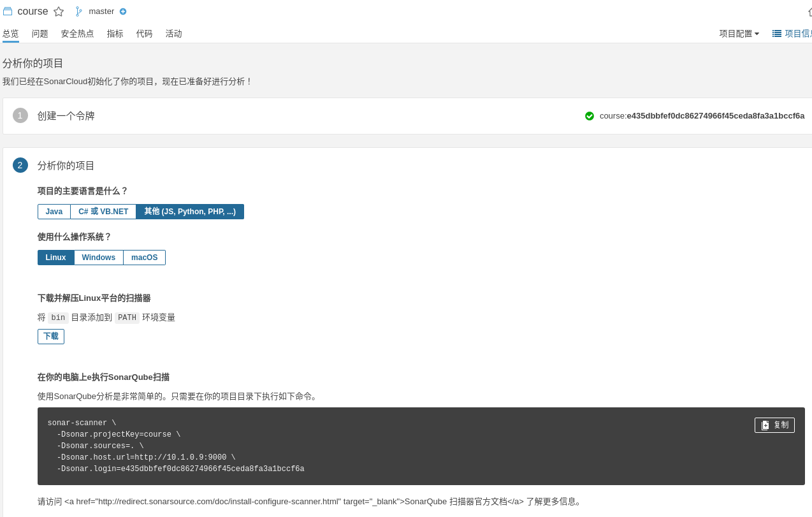Image resolution: width=812 pixels, height=517 pixels.
Task: Click the branch icon beside master
Action: click(x=78, y=11)
